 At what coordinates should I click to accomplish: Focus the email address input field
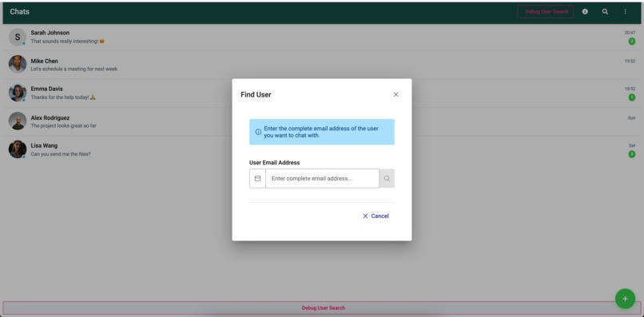pos(323,179)
